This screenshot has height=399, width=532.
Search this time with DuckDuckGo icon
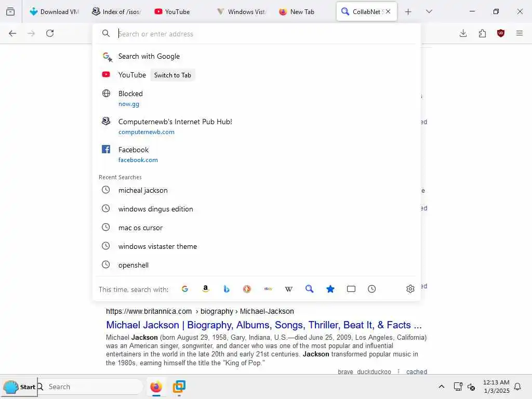(247, 289)
